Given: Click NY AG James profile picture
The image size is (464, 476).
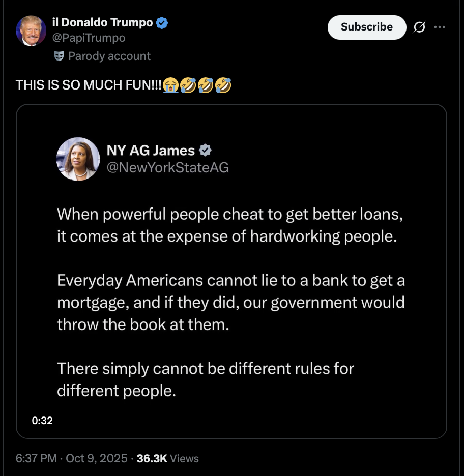Looking at the screenshot, I should pos(78,159).
